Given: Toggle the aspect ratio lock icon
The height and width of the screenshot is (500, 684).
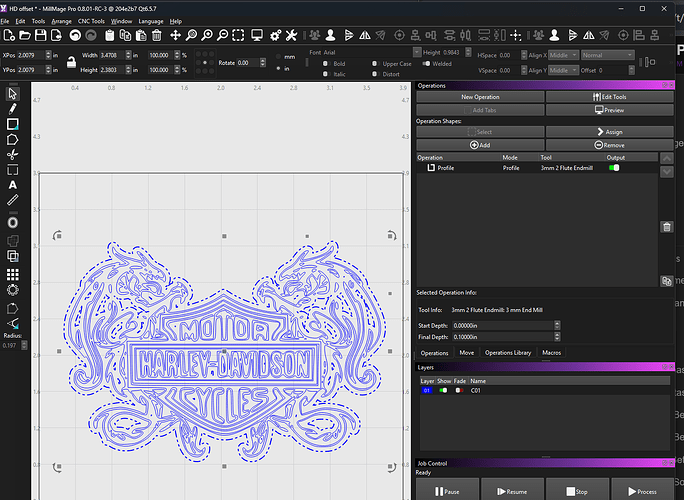Looking at the screenshot, I should (70, 62).
